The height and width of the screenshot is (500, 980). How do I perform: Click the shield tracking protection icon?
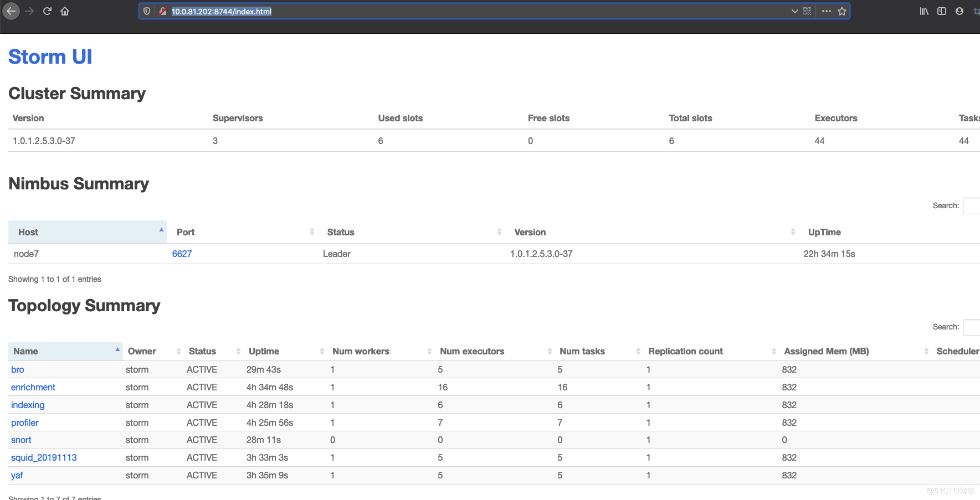coord(147,11)
